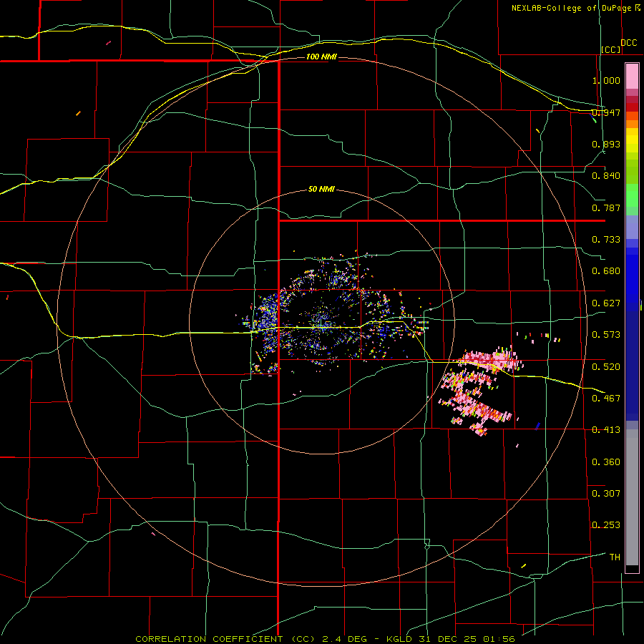644x644 pixels.
Task: Click the pink segment of color bar
Action: click(x=632, y=77)
